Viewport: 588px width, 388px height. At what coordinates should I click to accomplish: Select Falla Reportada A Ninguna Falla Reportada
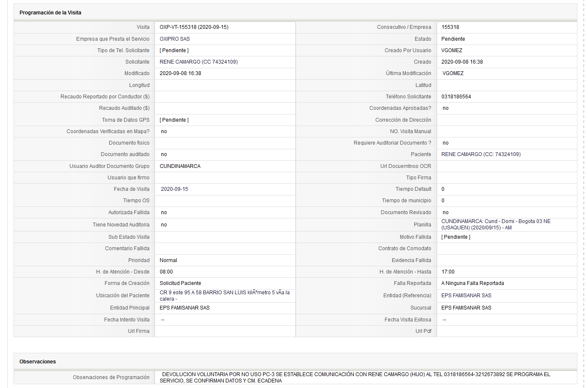coord(473,283)
